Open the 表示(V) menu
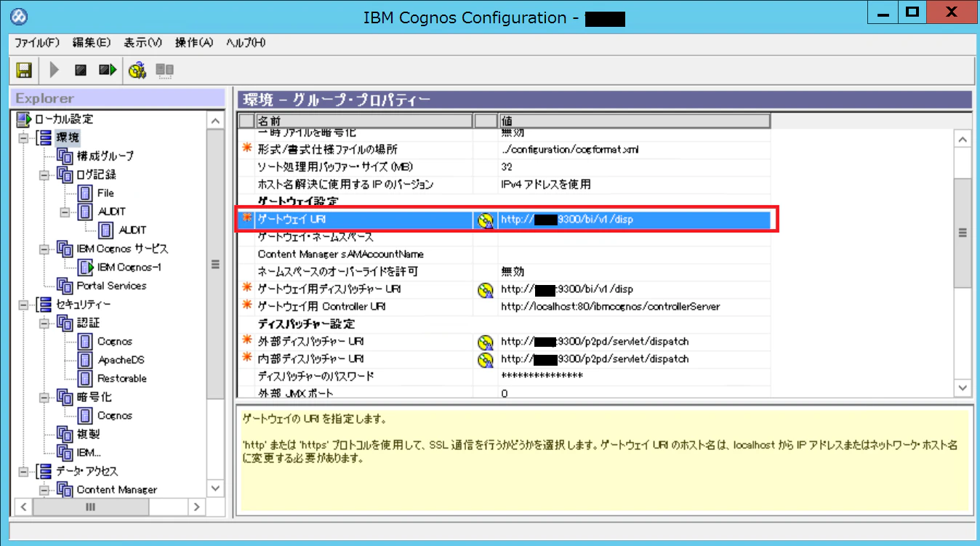Image resolution: width=980 pixels, height=546 pixels. pos(142,43)
